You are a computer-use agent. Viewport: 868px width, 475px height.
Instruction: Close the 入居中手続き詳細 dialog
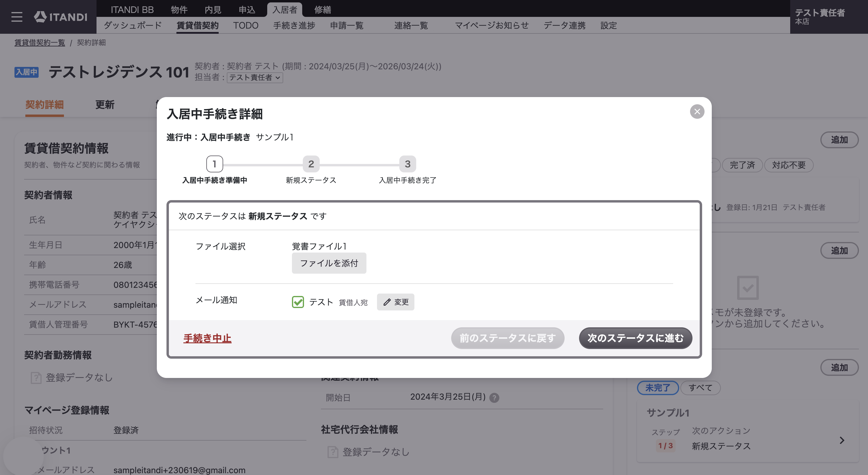pos(697,112)
